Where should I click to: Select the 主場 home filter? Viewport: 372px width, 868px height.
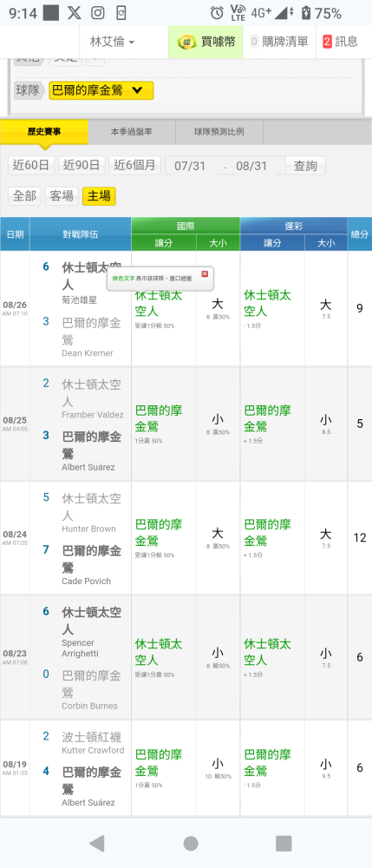pyautogui.click(x=99, y=196)
